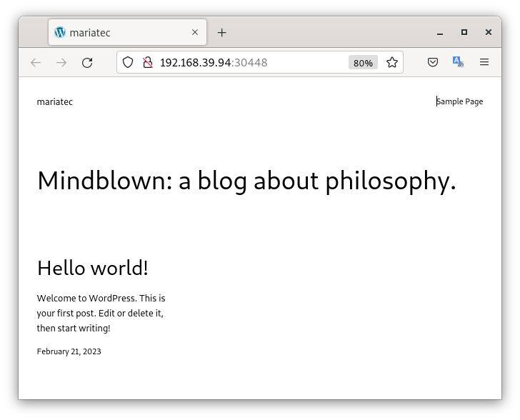520x420 pixels.
Task: Open the Sample Page link
Action: (459, 101)
